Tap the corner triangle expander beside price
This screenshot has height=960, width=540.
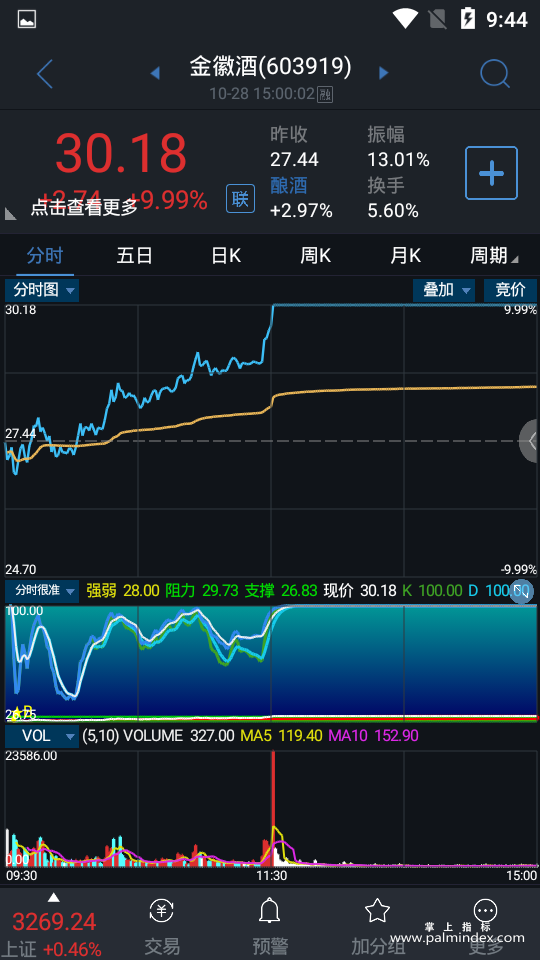[10, 214]
